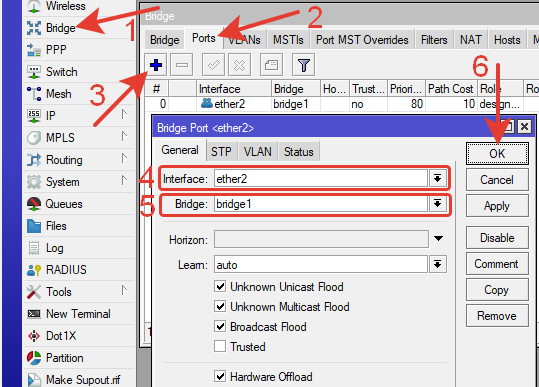539x387 pixels.
Task: Click the Comment button
Action: coord(497,264)
